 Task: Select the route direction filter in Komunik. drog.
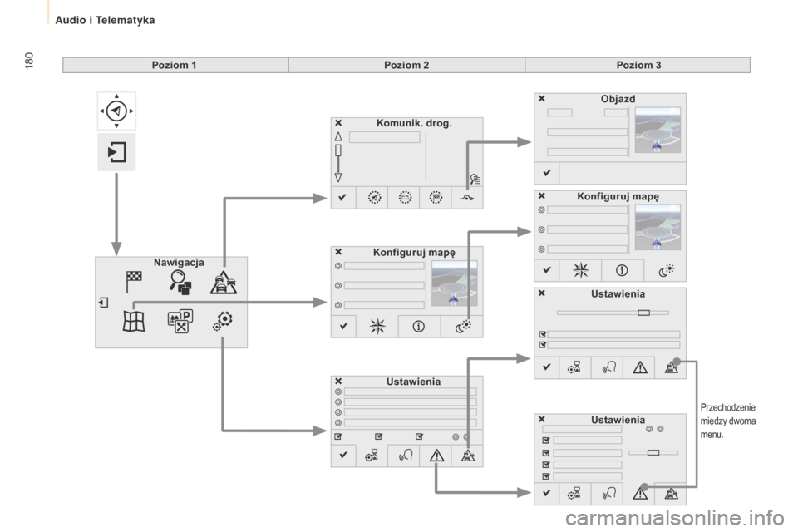point(374,198)
